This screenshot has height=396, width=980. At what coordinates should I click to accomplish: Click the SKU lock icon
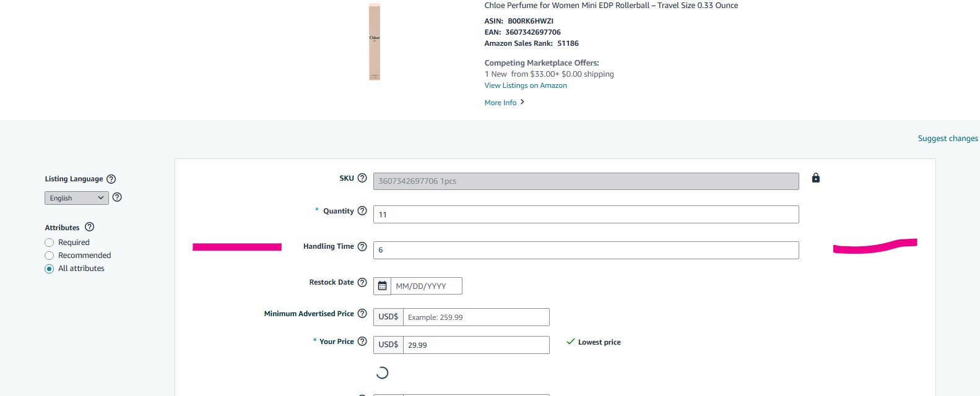[x=816, y=178]
